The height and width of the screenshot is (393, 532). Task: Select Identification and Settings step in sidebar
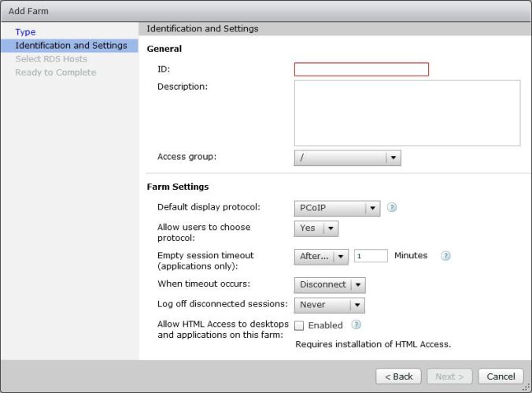(71, 46)
